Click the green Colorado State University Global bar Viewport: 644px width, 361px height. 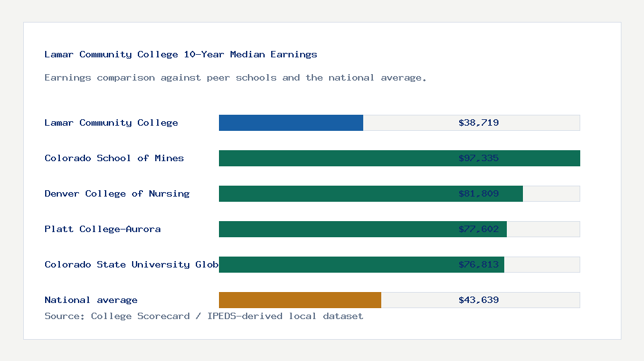(361, 264)
